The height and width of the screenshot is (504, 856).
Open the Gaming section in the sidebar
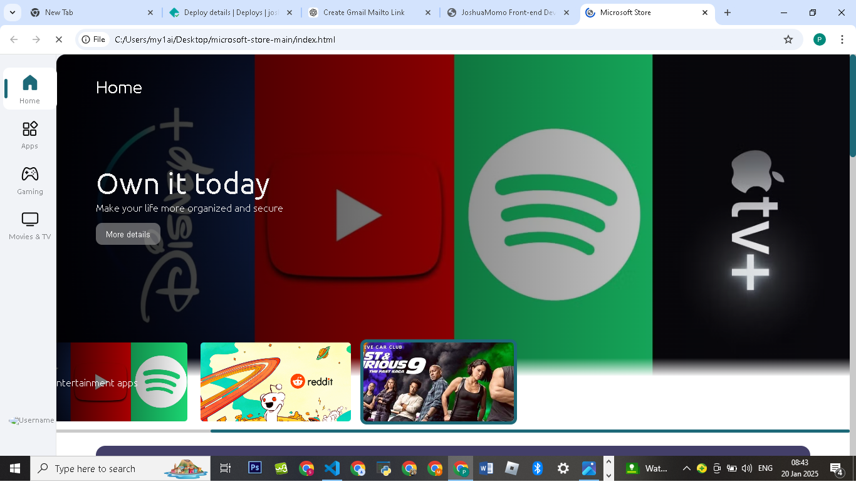point(29,180)
